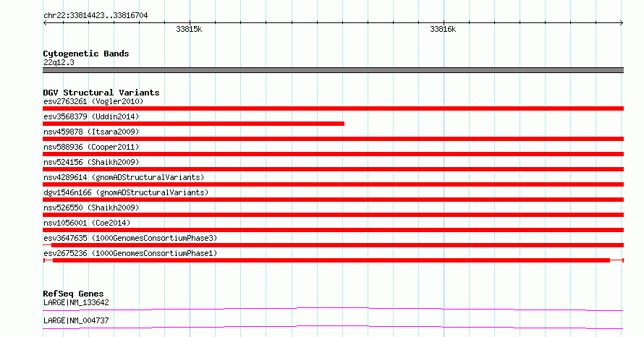Screen dimensions: 644x337
Task: Open gene label LARGE|NM_004737
Action: (76, 320)
